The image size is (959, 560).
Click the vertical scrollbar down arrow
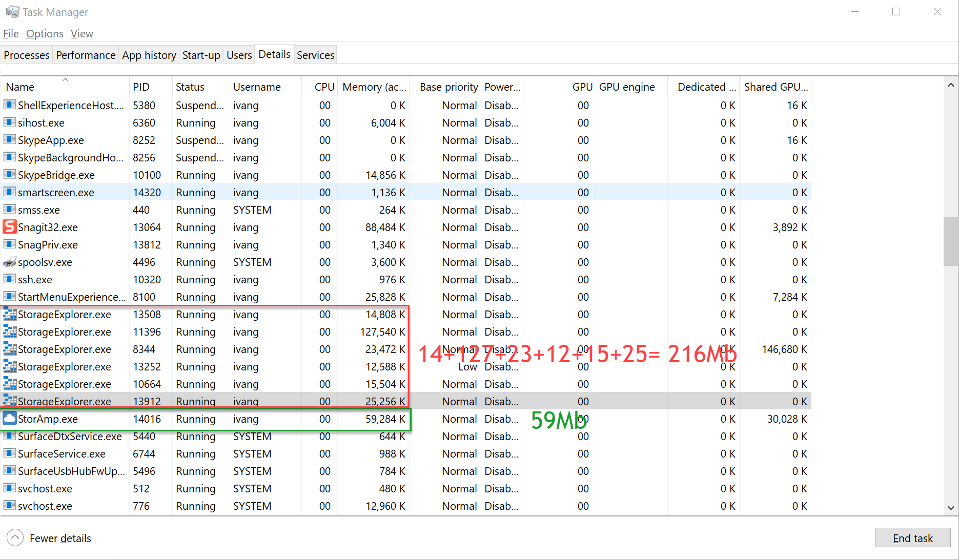click(951, 508)
